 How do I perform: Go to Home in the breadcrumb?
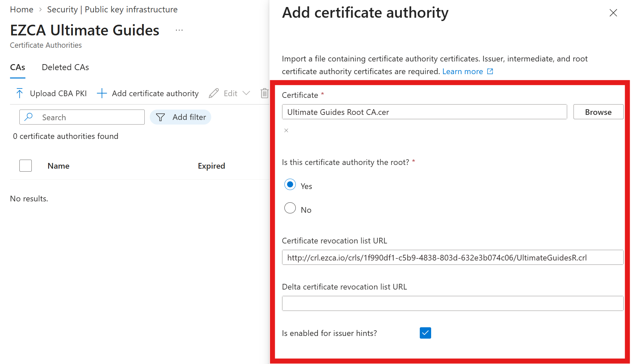click(x=22, y=10)
